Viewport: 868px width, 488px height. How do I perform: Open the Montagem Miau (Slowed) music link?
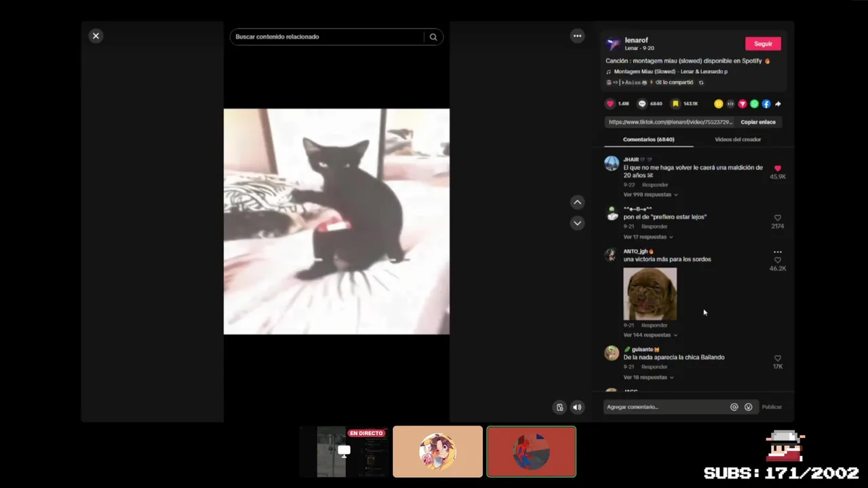tap(671, 71)
